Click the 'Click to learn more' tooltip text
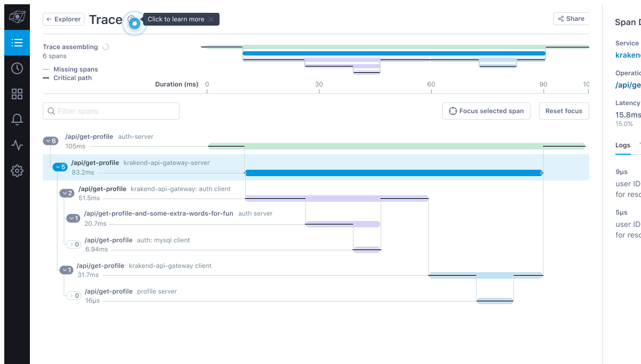Viewport: 641px width, 364px height. tap(176, 19)
